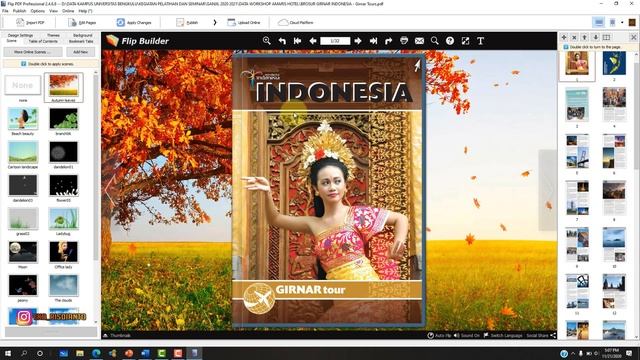Viewport: 640px width, 360px height.
Task: Click Apply Changes in the toolbar
Action: click(x=134, y=22)
